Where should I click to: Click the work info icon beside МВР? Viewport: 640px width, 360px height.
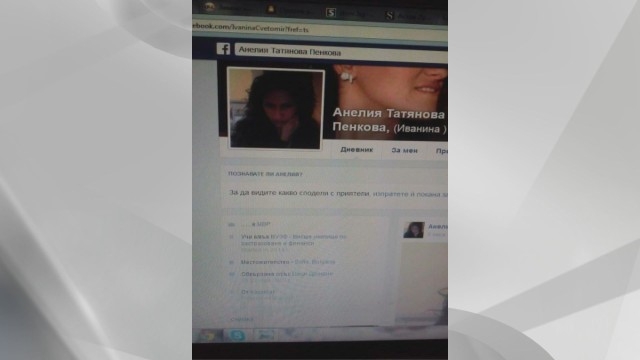pos(231,224)
